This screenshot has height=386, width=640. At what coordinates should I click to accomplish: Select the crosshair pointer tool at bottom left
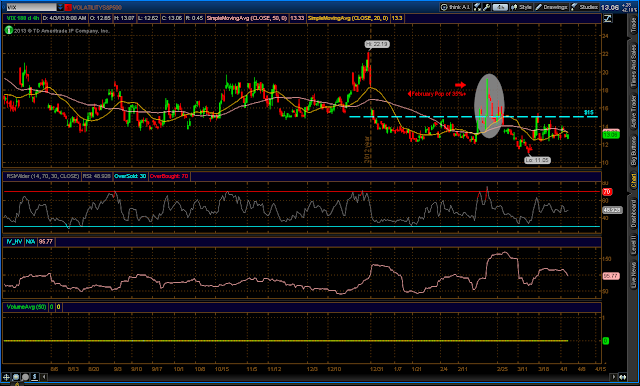6,377
